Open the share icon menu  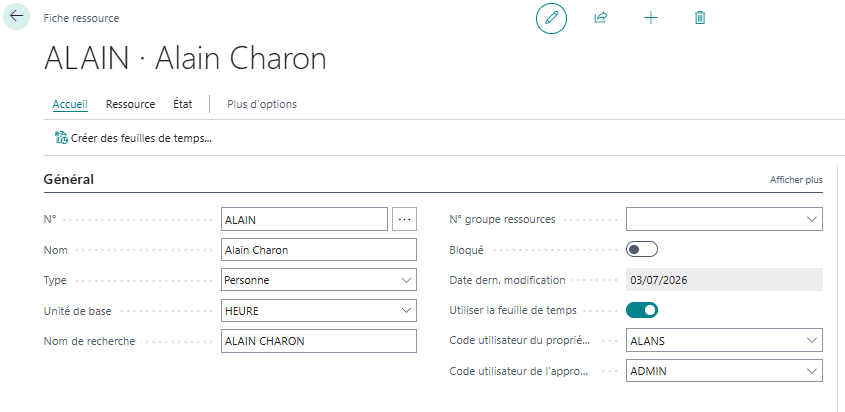(600, 18)
